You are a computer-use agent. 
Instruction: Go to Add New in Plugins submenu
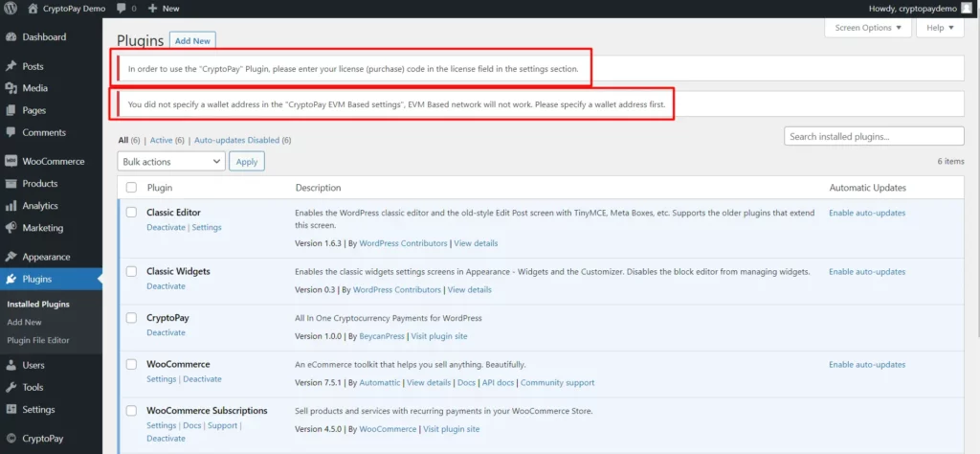pyautogui.click(x=24, y=322)
